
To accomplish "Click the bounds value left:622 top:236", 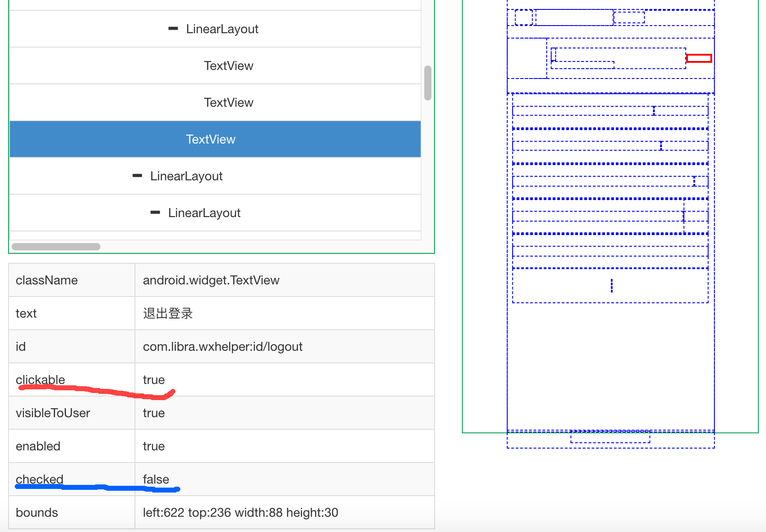I will point(240,513).
